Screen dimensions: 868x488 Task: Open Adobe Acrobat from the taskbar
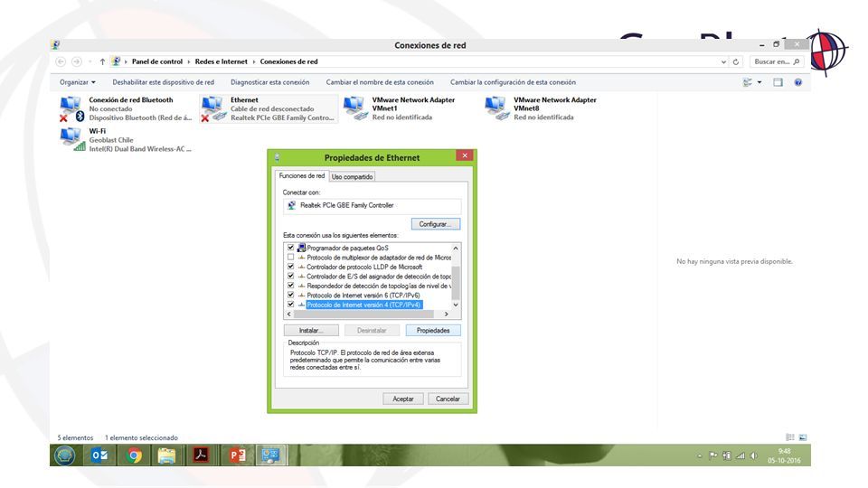201,455
